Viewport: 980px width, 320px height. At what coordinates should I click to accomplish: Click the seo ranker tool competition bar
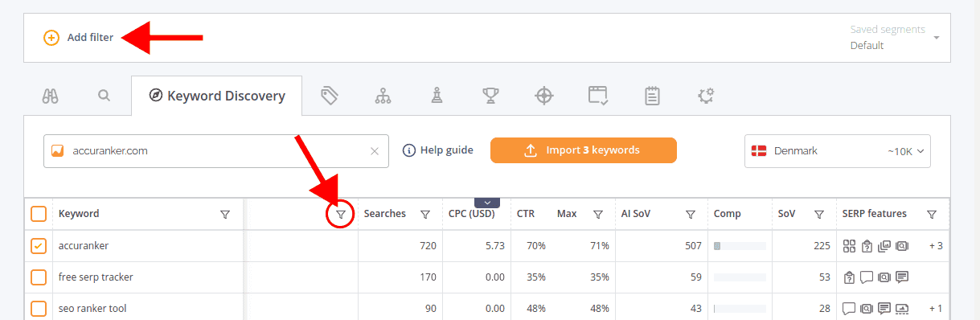click(740, 309)
